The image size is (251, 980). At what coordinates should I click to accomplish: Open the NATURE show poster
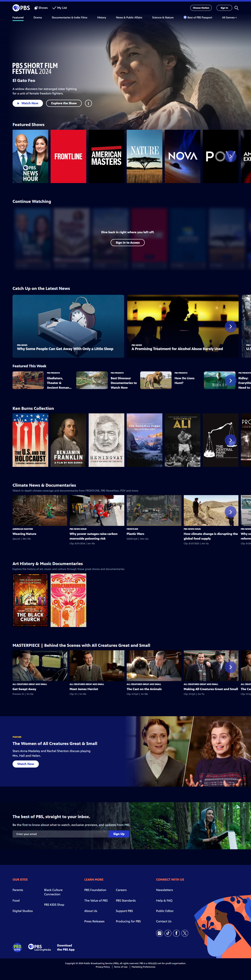point(145,156)
